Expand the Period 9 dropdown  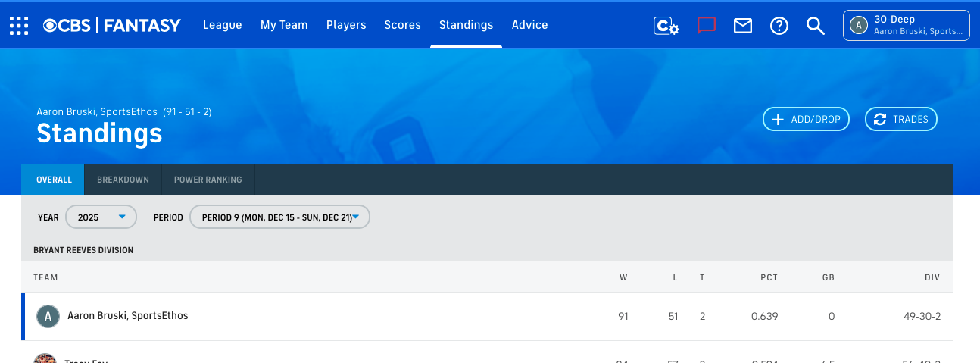point(279,217)
